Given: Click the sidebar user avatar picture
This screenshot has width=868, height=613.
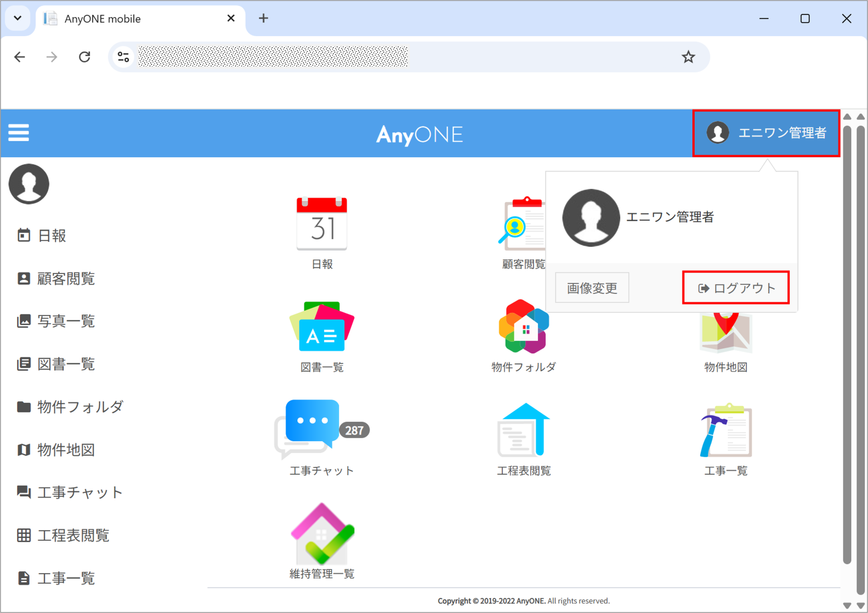Looking at the screenshot, I should 29,184.
